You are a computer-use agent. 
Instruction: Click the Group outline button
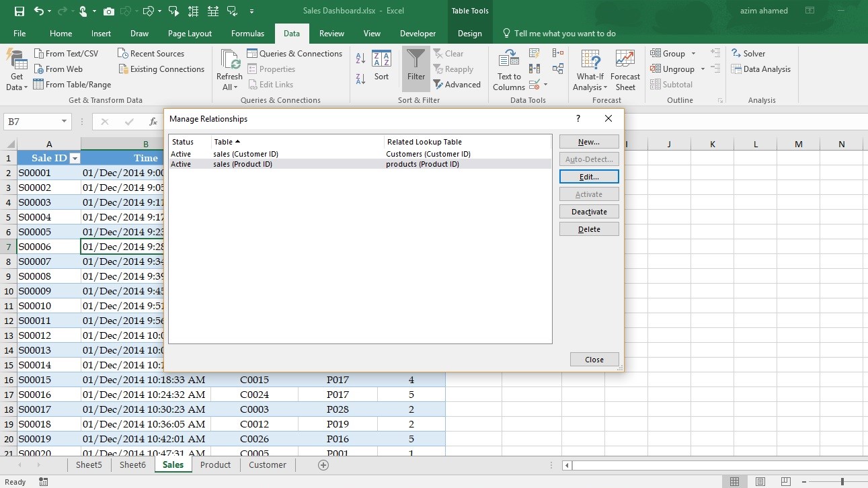668,54
